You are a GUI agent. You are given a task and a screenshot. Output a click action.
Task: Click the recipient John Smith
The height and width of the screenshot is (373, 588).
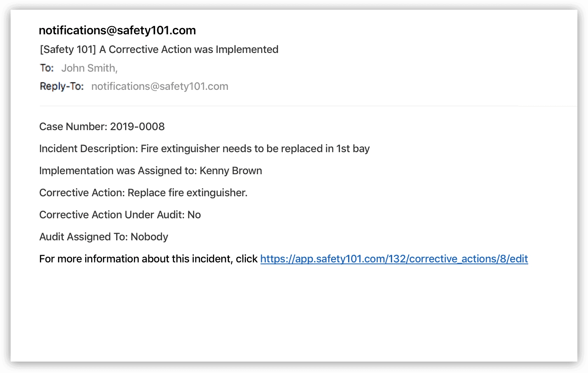89,68
